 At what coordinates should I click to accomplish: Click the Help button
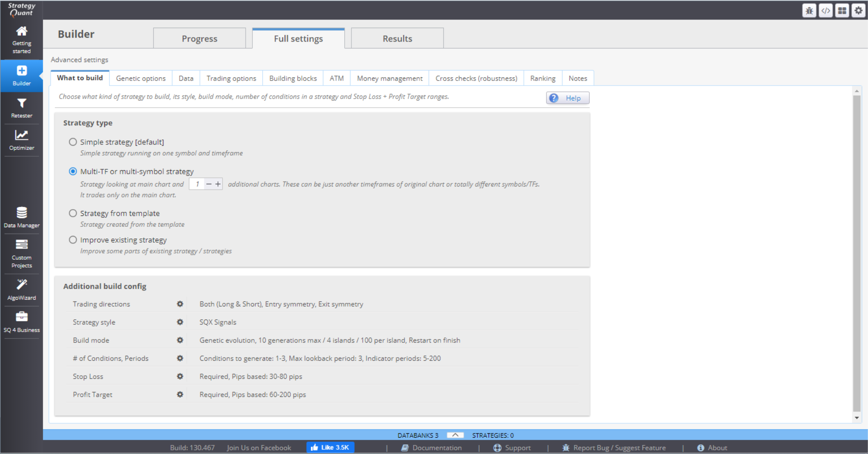(x=568, y=98)
